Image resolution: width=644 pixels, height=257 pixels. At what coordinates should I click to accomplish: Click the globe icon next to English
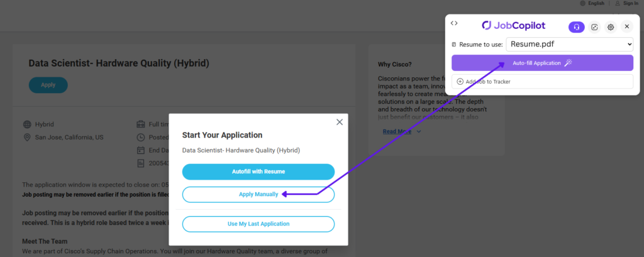point(582,4)
